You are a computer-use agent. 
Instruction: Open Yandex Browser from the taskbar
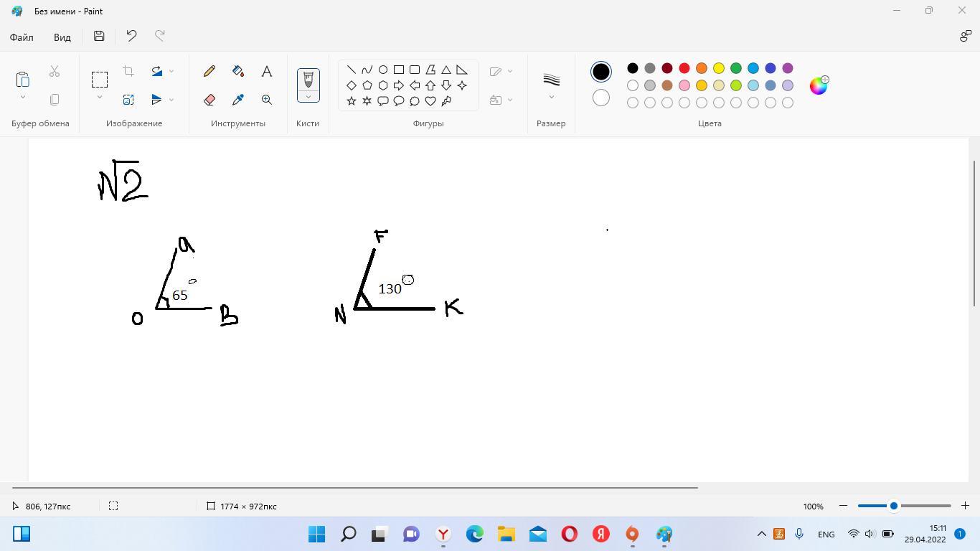coord(443,534)
